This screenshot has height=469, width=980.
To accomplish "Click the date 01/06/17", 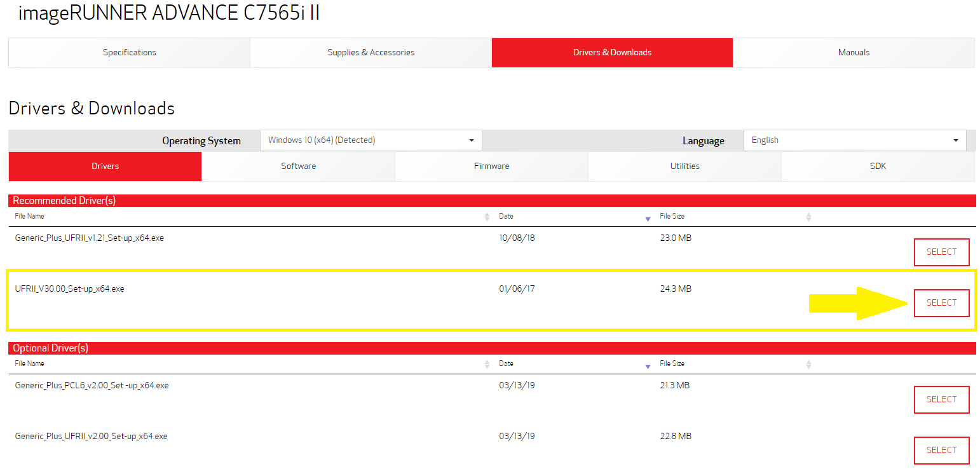I will coord(517,289).
